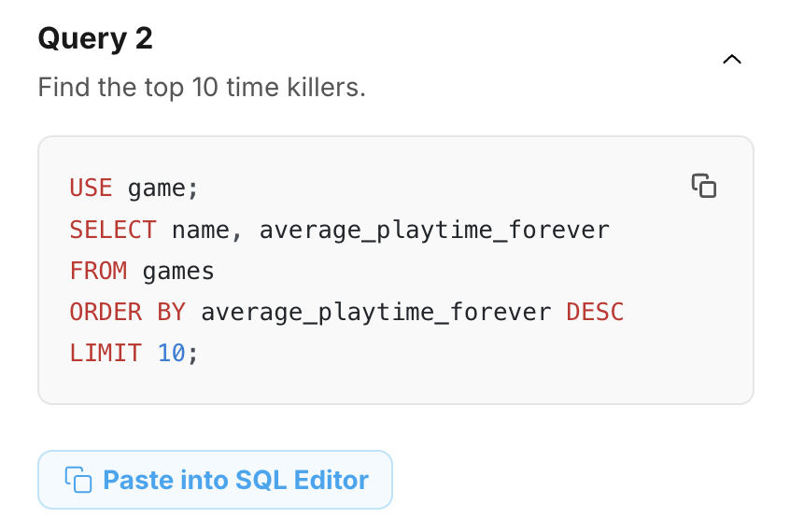
Task: Click the USE keyword in the code
Action: 92,188
